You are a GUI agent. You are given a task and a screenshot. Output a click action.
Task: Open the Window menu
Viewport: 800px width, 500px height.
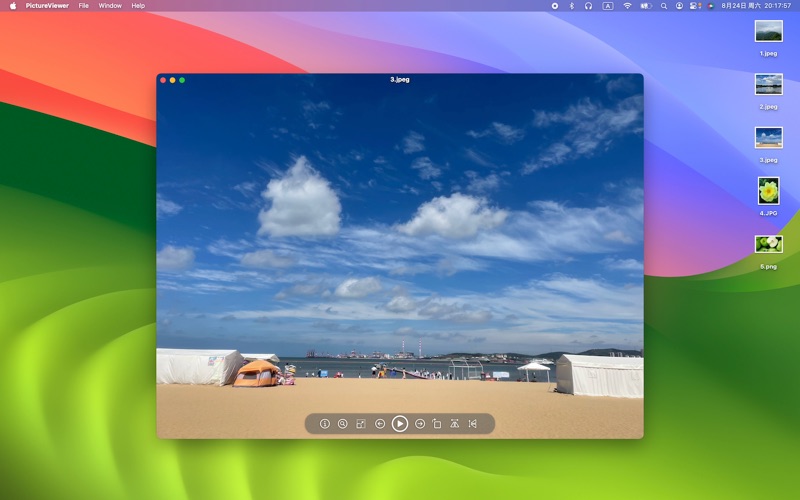point(110,5)
